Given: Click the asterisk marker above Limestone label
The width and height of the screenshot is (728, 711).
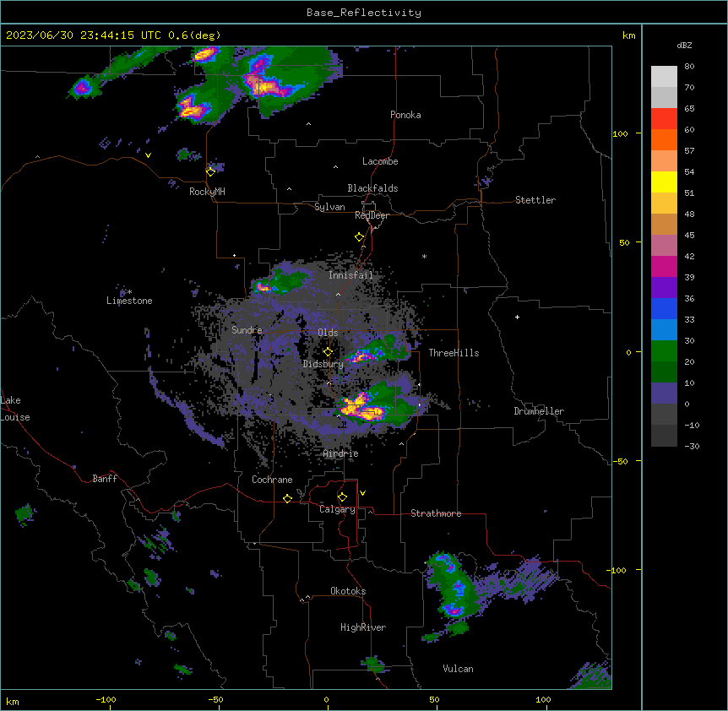Looking at the screenshot, I should coord(129,292).
